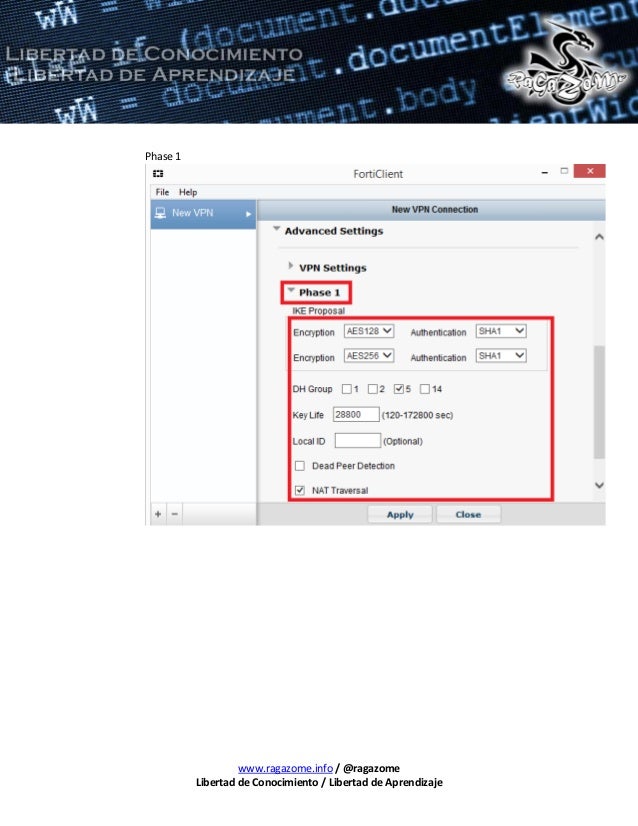The image size is (638, 826).
Task: Select the New VPN sidebar entry
Action: coord(203,214)
